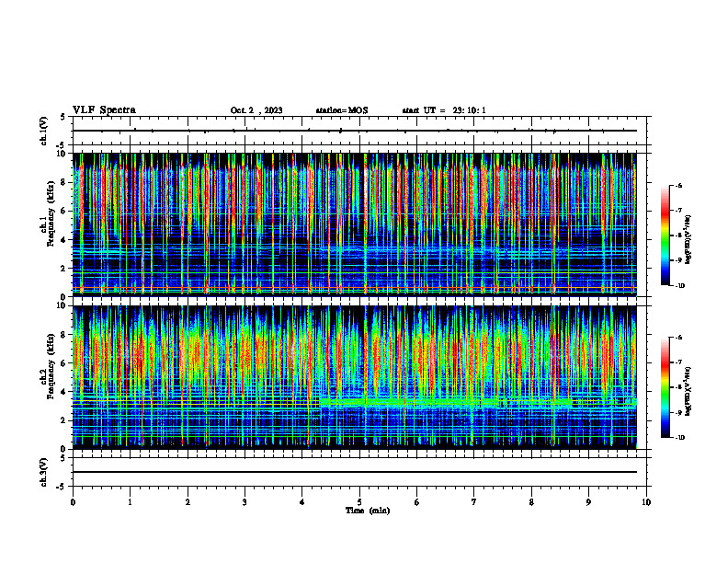This screenshot has width=728, height=563.
Task: Click the ch.3 flat voltage trace line
Action: [354, 472]
